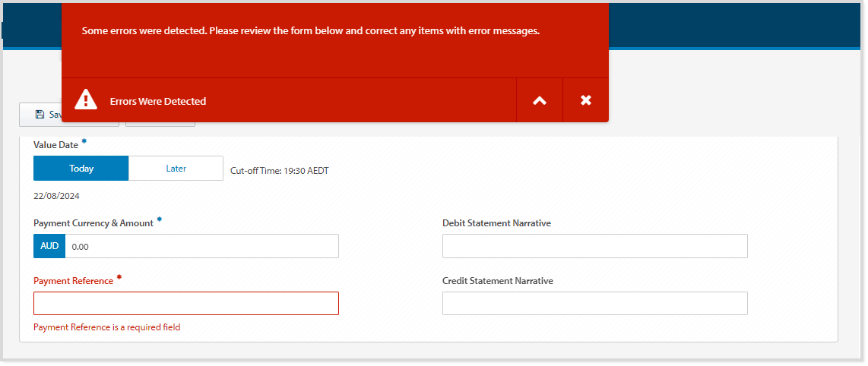Screen dimensions: 868x366
Task: Click the warning triangle icon in error banner
Action: pos(86,100)
